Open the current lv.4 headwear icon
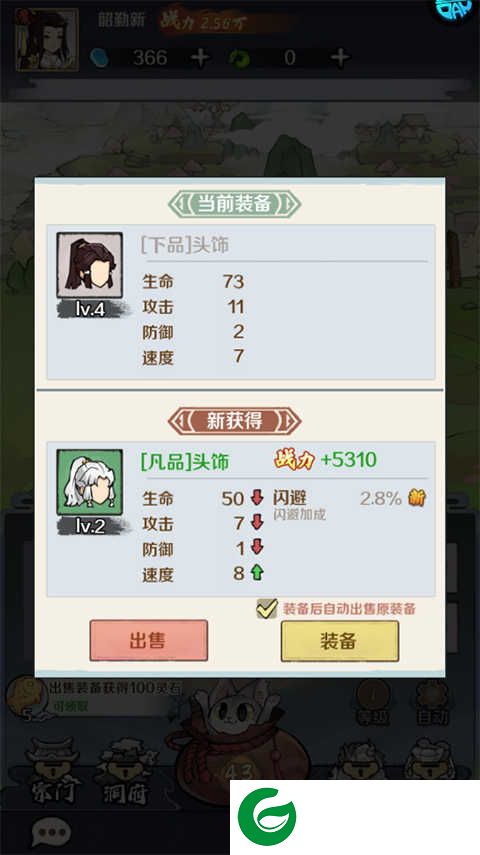Viewport: 480px width, 855px height. click(89, 266)
